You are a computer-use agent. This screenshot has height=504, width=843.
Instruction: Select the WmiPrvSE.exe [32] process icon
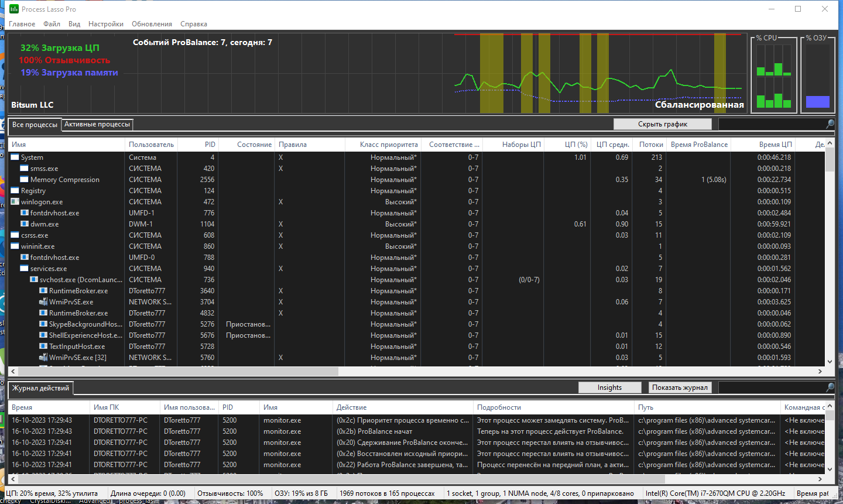pyautogui.click(x=43, y=358)
